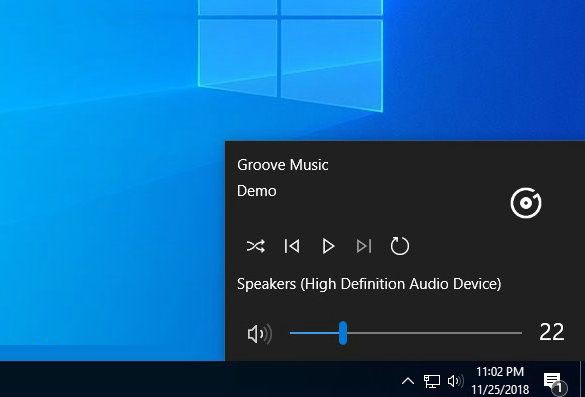Open the network icon in the taskbar

click(432, 381)
